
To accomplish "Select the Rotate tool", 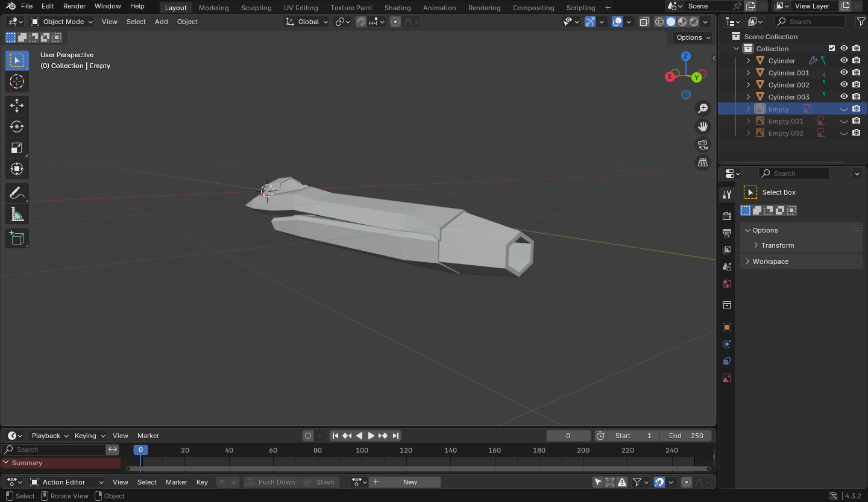I will pos(17,127).
